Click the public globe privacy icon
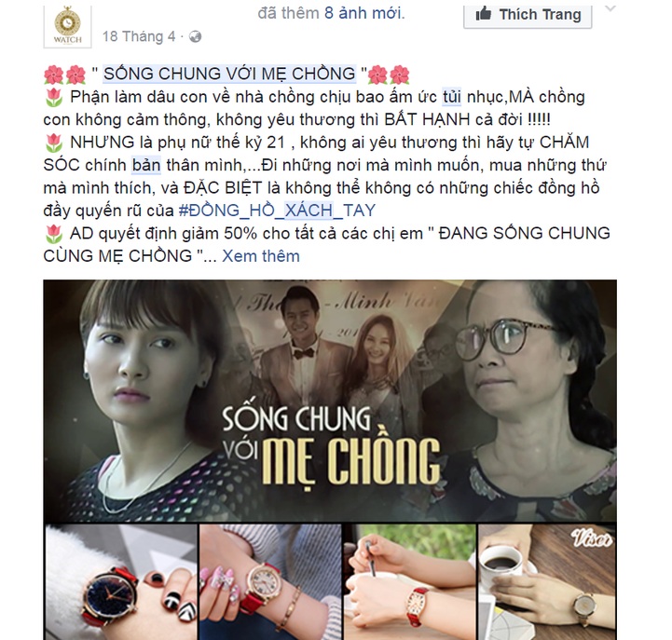The width and height of the screenshot is (672, 640). coord(195,37)
